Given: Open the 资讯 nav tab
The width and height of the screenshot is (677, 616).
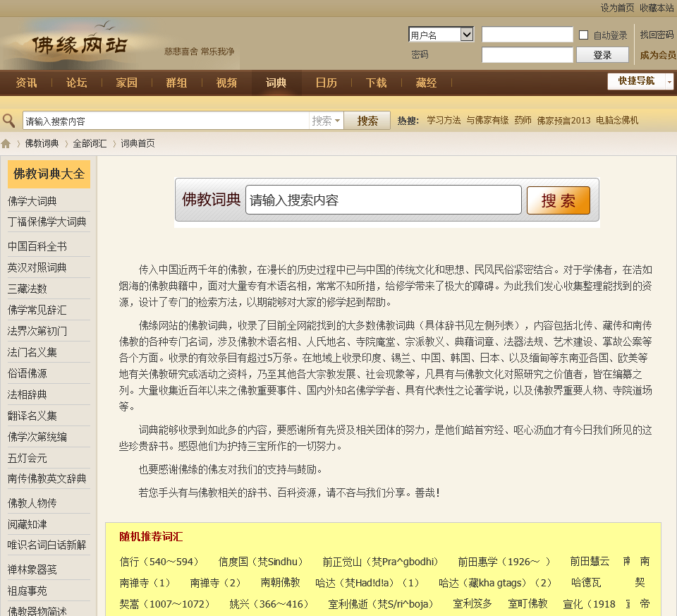Looking at the screenshot, I should pos(26,83).
